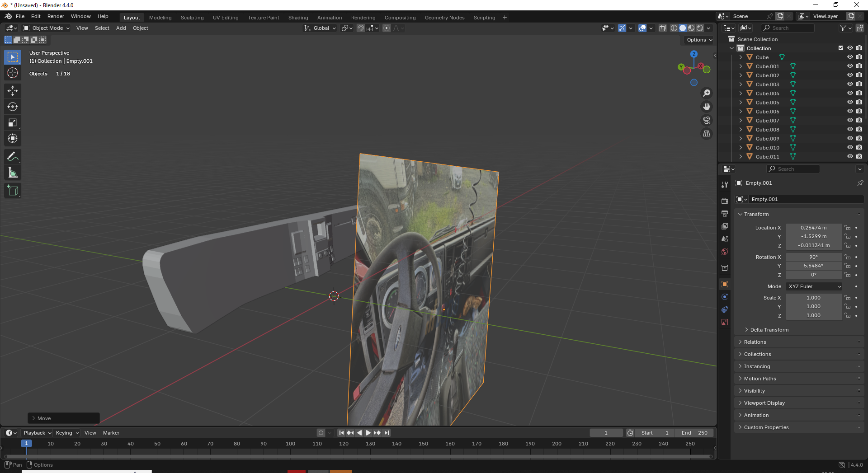Toggle the X-Ray viewport button
This screenshot has height=473, width=868.
tap(663, 28)
